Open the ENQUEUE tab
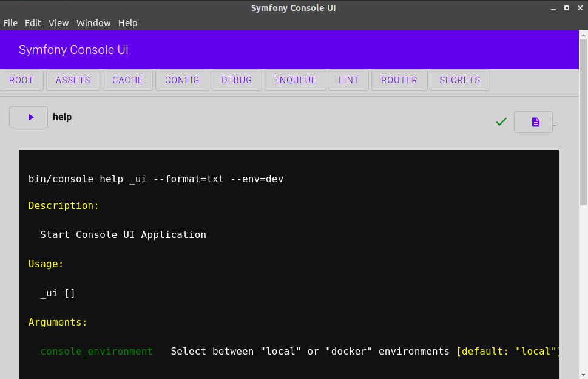The height and width of the screenshot is (379, 588). click(296, 80)
